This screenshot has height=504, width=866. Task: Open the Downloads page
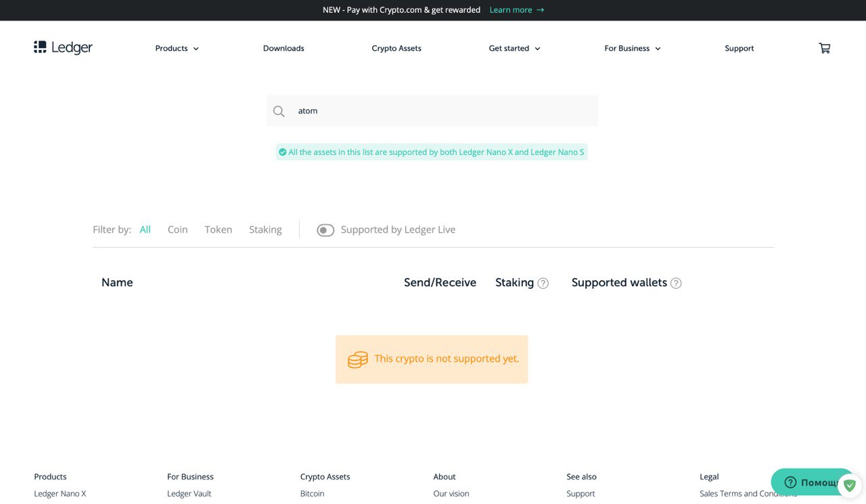click(x=283, y=49)
